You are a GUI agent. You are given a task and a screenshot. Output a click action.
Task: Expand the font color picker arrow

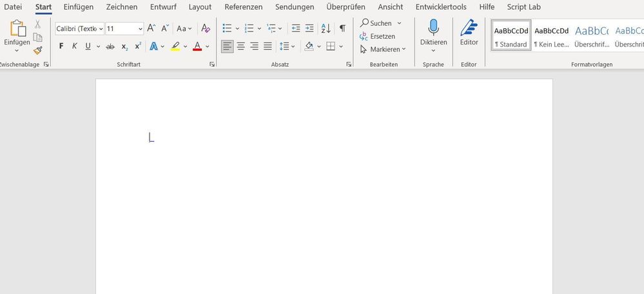coord(208,47)
